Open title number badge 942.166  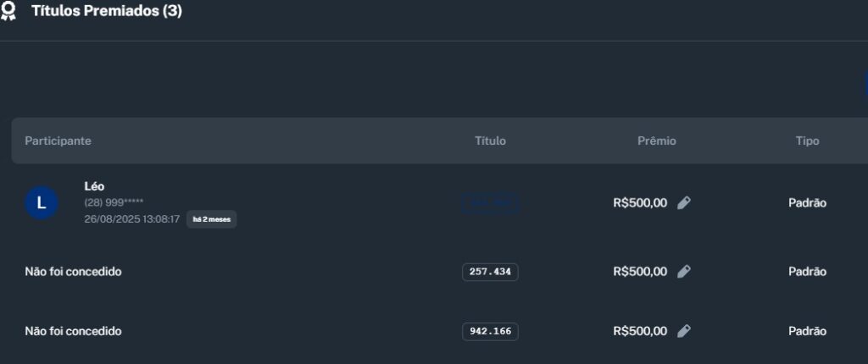point(490,331)
